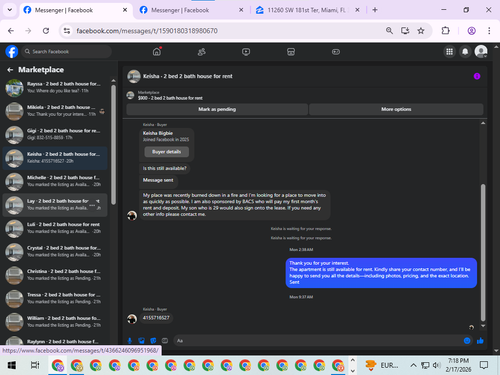Open the Extensions puzzle icon
This screenshot has width=500, height=375.
click(x=445, y=31)
